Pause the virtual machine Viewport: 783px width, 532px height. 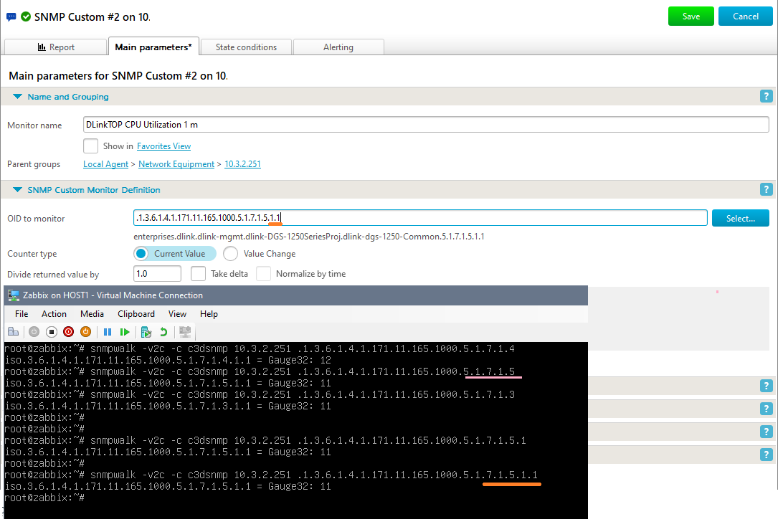(108, 332)
